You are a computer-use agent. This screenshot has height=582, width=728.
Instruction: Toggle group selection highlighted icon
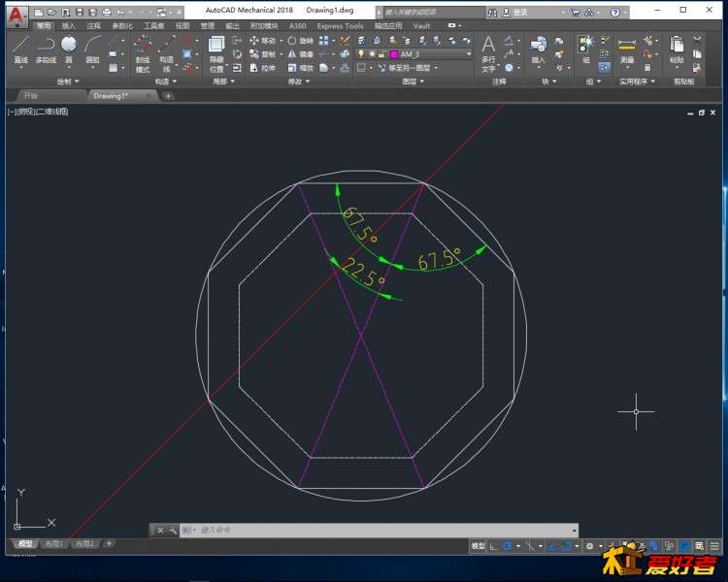604,68
